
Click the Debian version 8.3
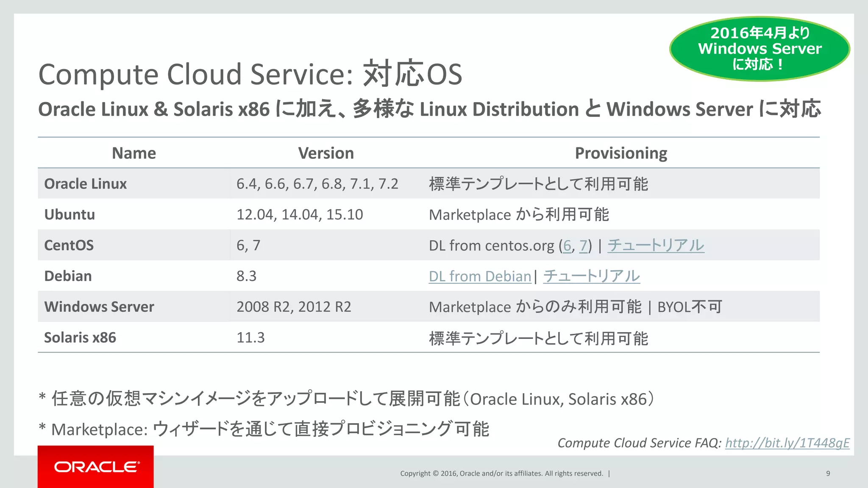coord(247,276)
